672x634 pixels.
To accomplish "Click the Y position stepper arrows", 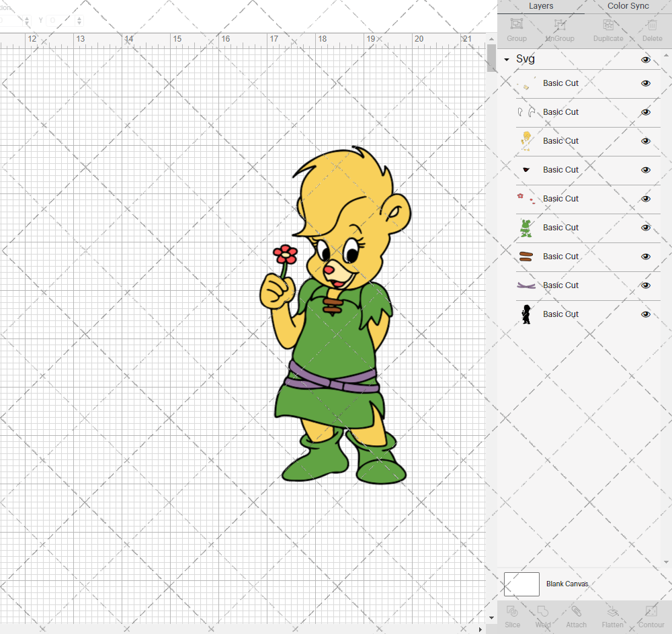I will click(79, 21).
